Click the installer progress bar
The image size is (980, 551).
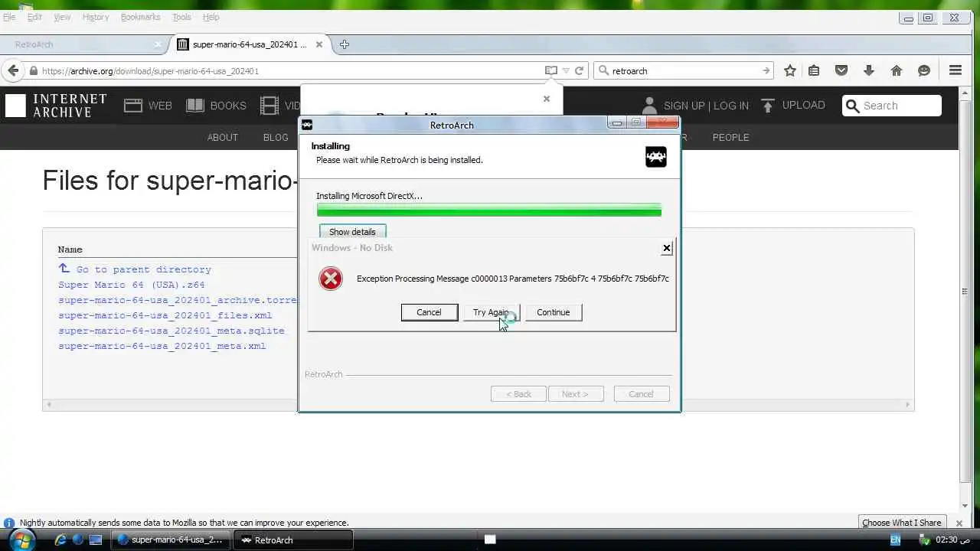[489, 210]
